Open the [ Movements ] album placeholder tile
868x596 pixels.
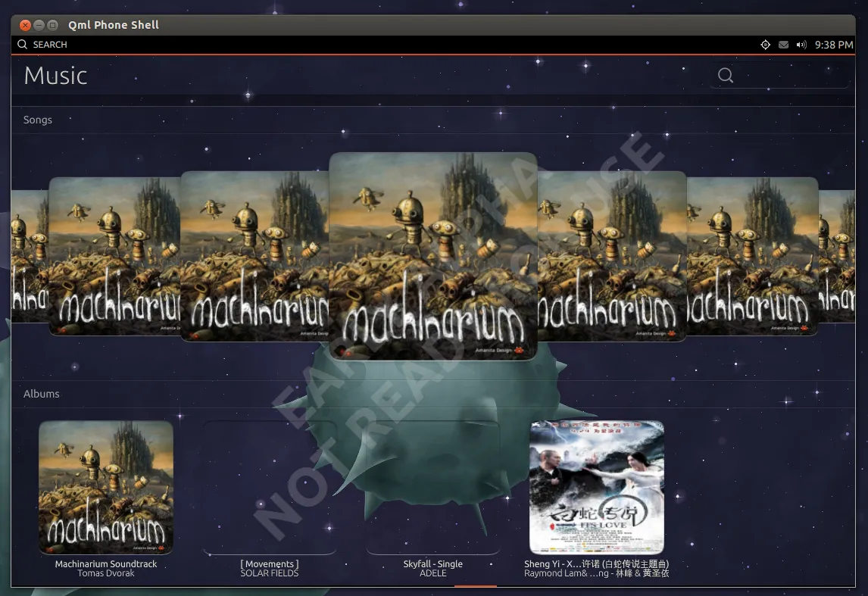[x=270, y=488]
